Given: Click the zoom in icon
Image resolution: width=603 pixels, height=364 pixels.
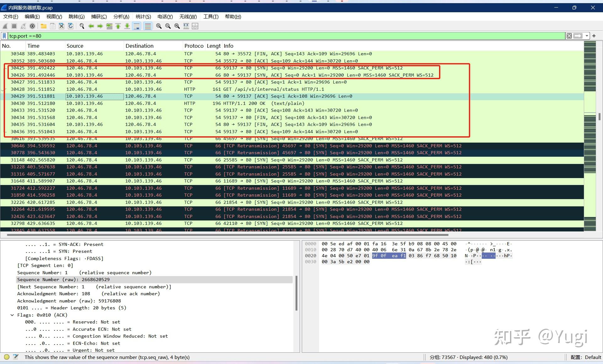Looking at the screenshot, I should (159, 26).
